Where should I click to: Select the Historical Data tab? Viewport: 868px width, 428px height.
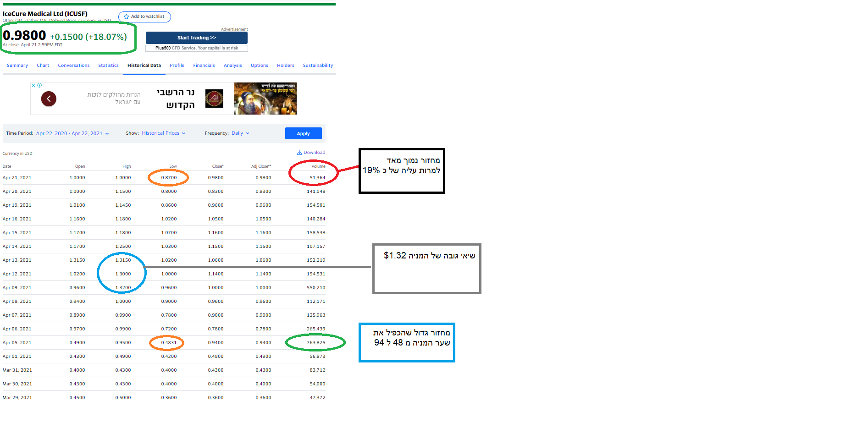(x=144, y=66)
